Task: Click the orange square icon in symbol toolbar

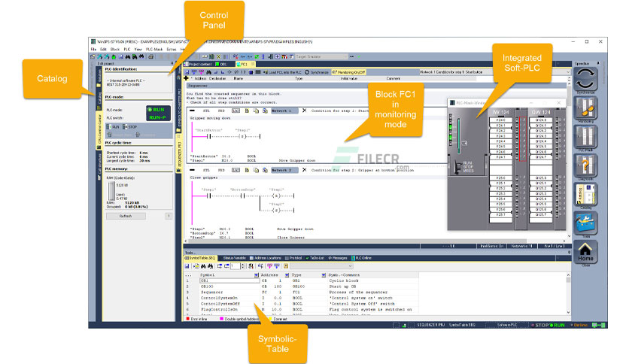Action: click(x=286, y=265)
